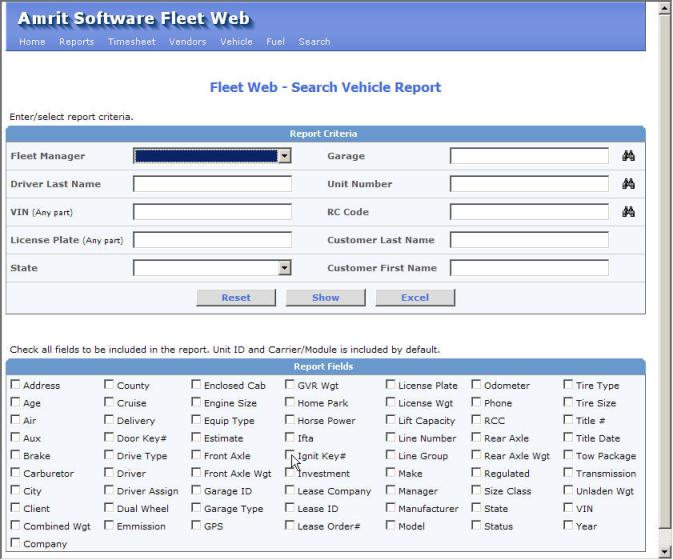Check the County report field
This screenshot has height=560, width=673.
109,384
